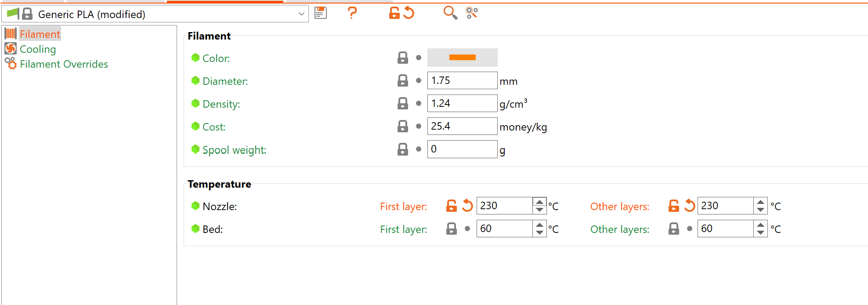The image size is (868, 305).
Task: Increase nozzle first layer temperature with up arrow
Action: pyautogui.click(x=539, y=202)
